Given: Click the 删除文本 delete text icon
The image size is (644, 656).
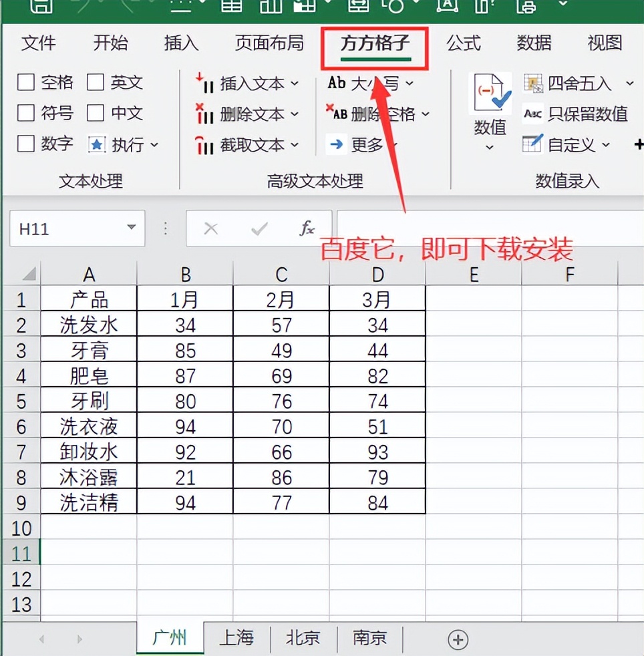Looking at the screenshot, I should coord(204,114).
